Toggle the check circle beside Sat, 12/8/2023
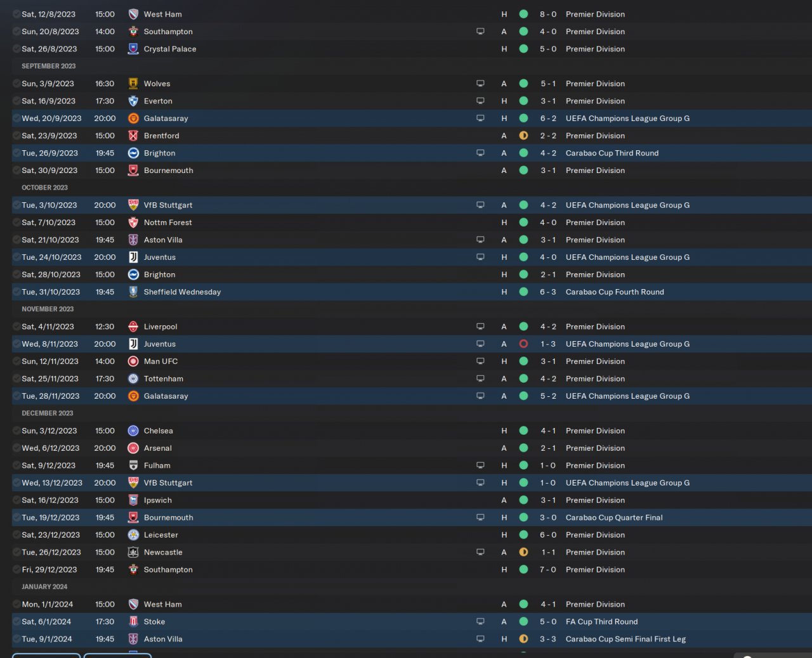The image size is (812, 658). [16, 14]
